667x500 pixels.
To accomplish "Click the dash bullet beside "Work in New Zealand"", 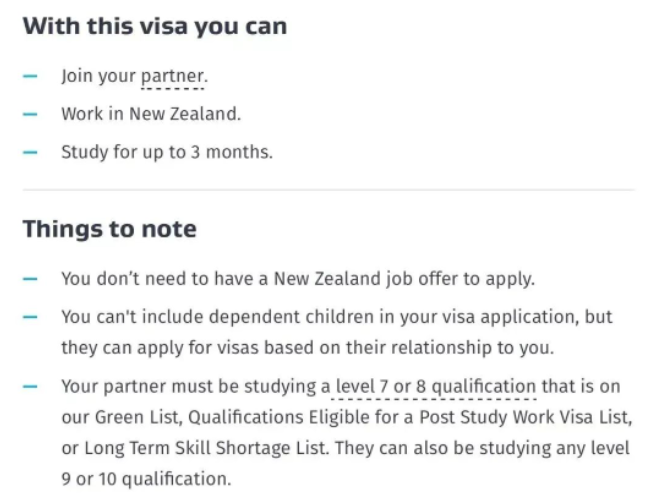I will (30, 114).
